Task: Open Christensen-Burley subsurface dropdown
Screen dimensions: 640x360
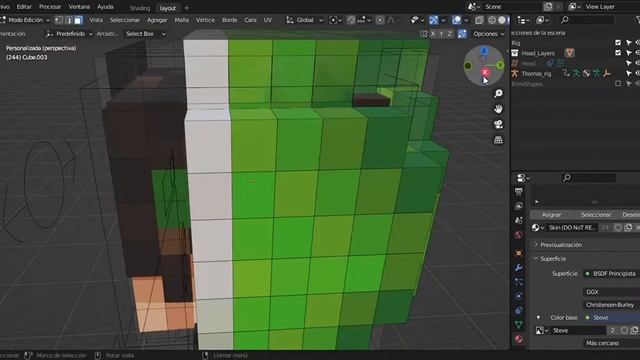Action: pyautogui.click(x=611, y=305)
